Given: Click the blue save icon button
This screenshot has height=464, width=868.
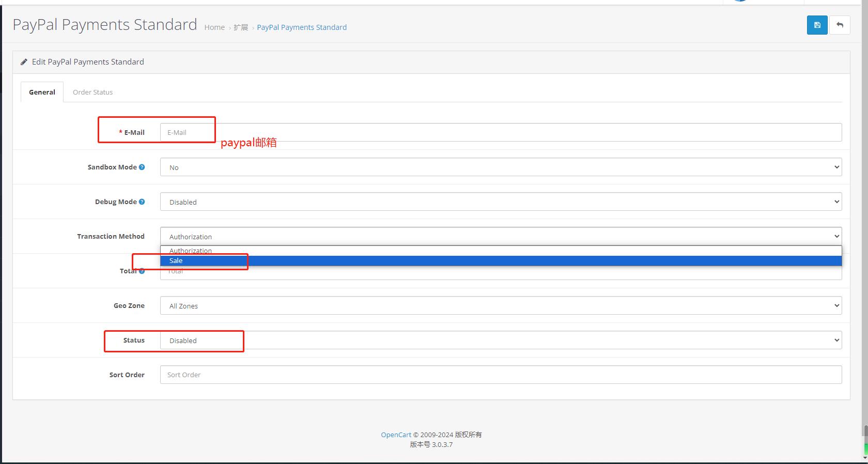Looking at the screenshot, I should [x=817, y=25].
